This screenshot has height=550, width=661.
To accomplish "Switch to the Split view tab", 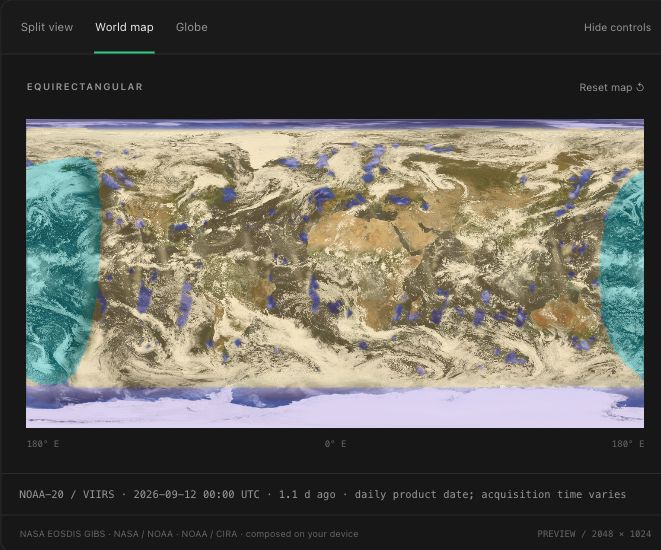I will [x=47, y=27].
